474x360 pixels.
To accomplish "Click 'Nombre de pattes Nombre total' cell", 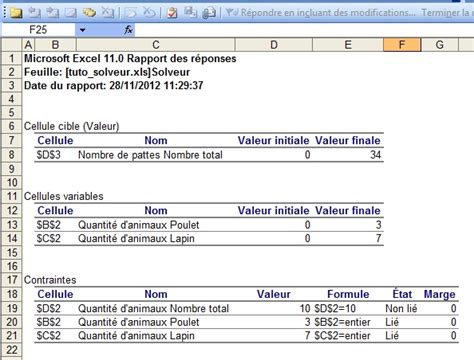I will point(150,155).
